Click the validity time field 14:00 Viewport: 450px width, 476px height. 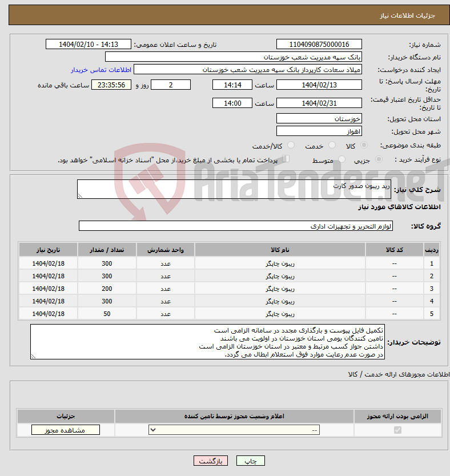point(232,103)
